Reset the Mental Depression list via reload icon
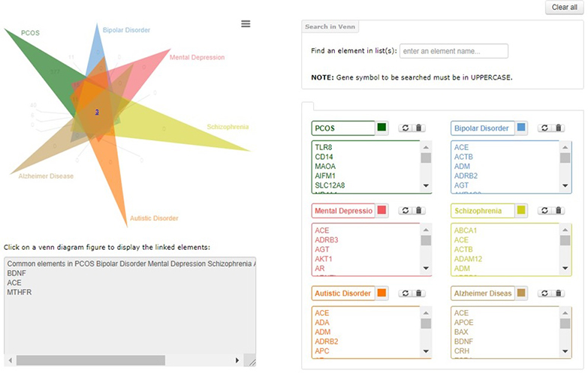This screenshot has width=588, height=373. coord(404,211)
